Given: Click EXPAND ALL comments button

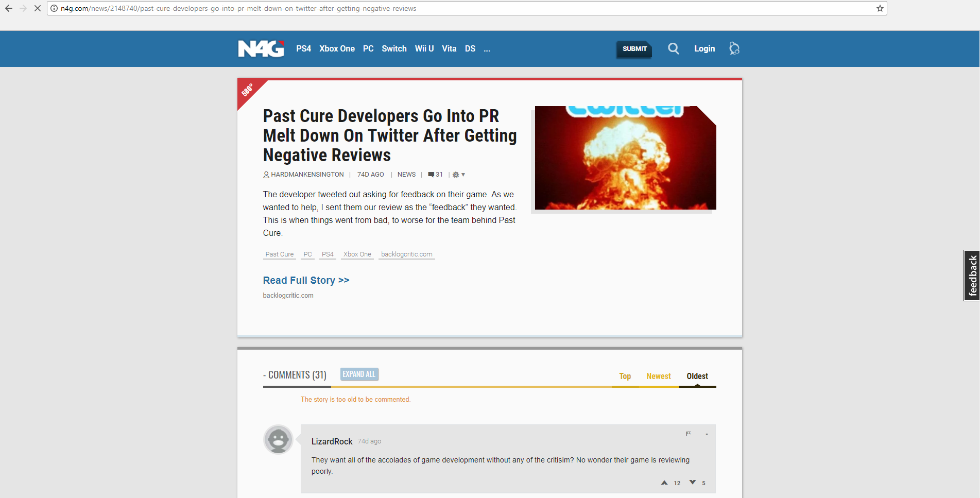Looking at the screenshot, I should click(359, 374).
